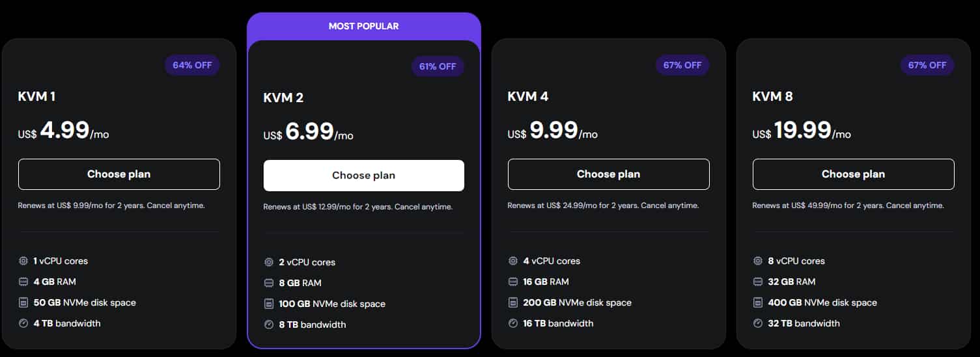Click the vCPU cores icon in KVM 8
This screenshot has height=357, width=980.
coord(758,261)
